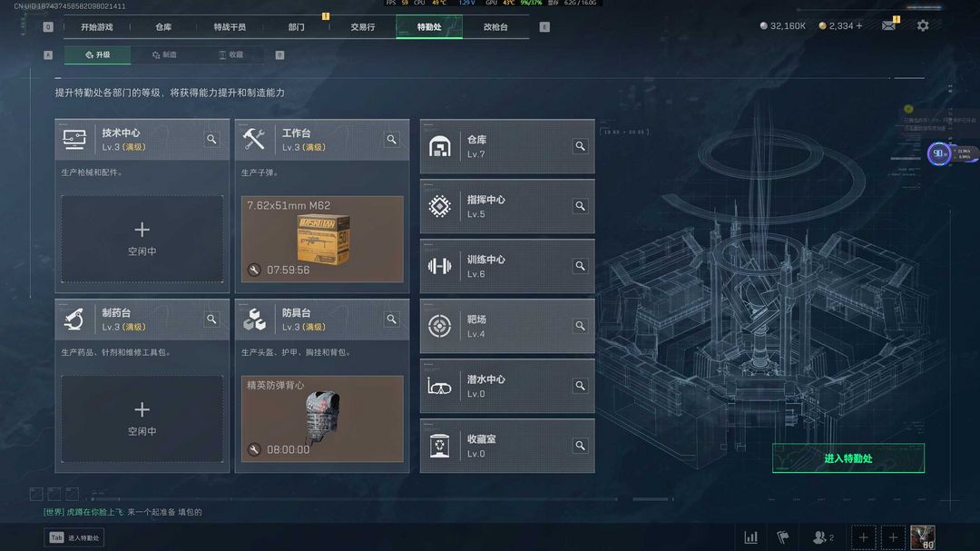Image resolution: width=980 pixels, height=551 pixels.
Task: Open the squad members icon
Action: [x=822, y=537]
